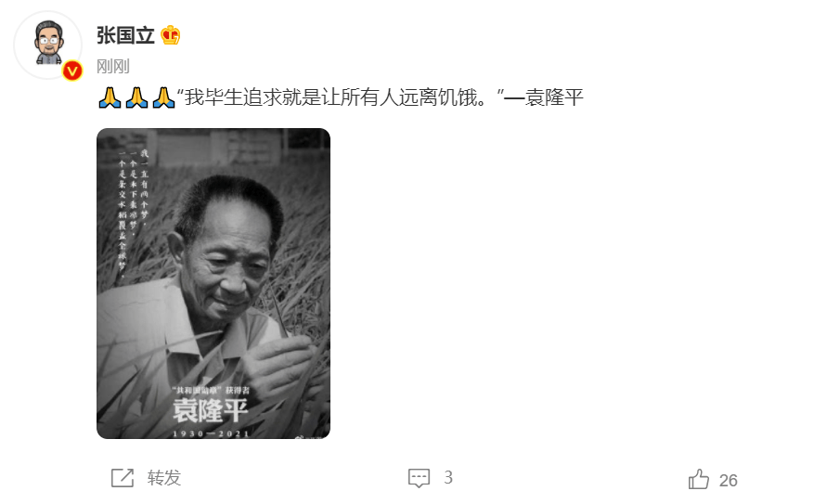Click 袁隆平 name ending the post text
The width and height of the screenshot is (827, 504).
pyautogui.click(x=554, y=97)
